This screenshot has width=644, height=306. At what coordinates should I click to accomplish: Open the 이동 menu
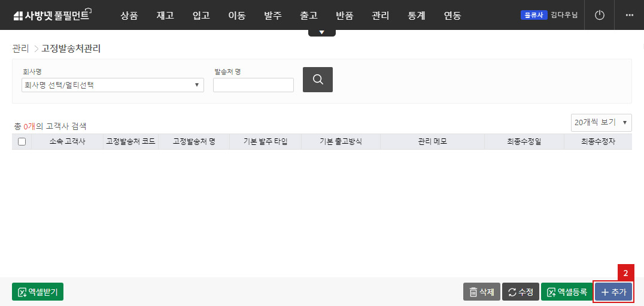click(237, 16)
